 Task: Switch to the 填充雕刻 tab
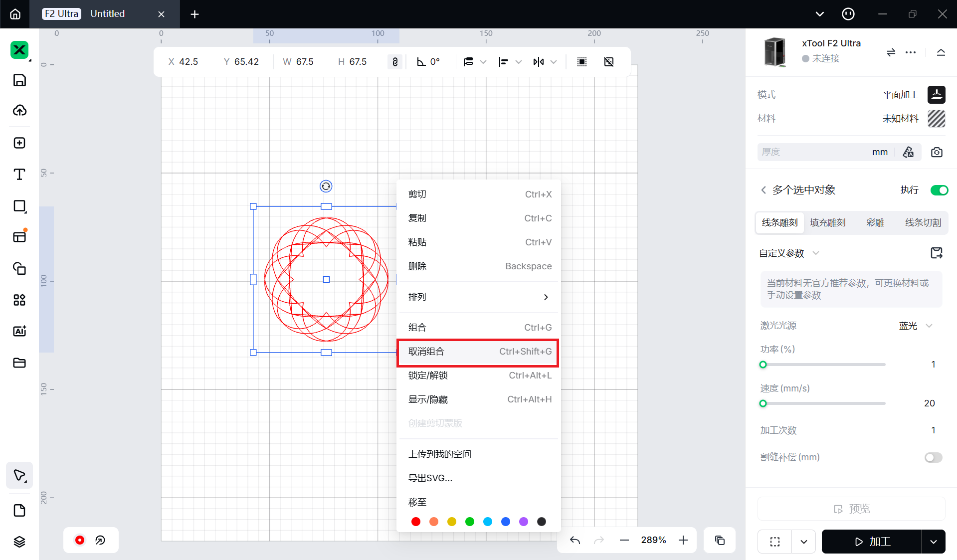click(827, 223)
